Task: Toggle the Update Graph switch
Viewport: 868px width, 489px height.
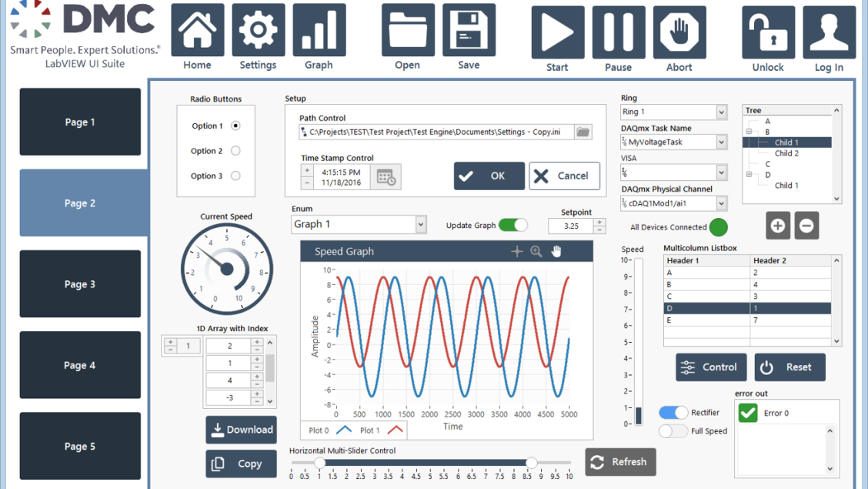Action: tap(512, 226)
